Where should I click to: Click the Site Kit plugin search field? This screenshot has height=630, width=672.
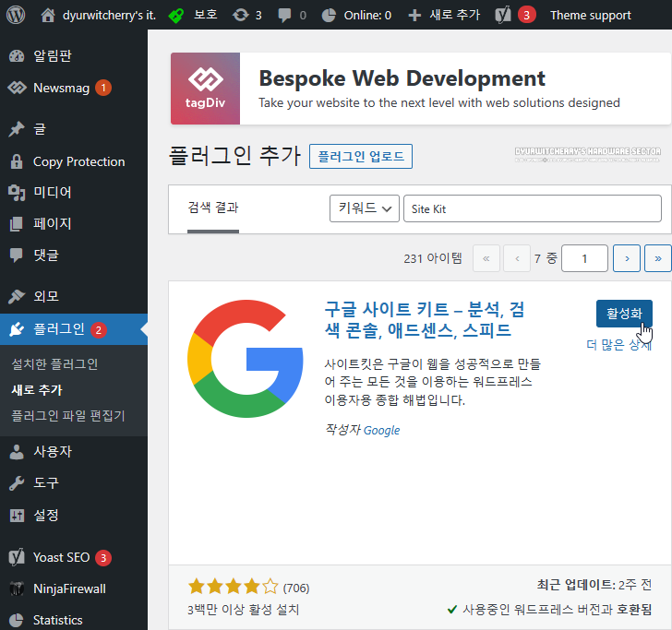(533, 208)
